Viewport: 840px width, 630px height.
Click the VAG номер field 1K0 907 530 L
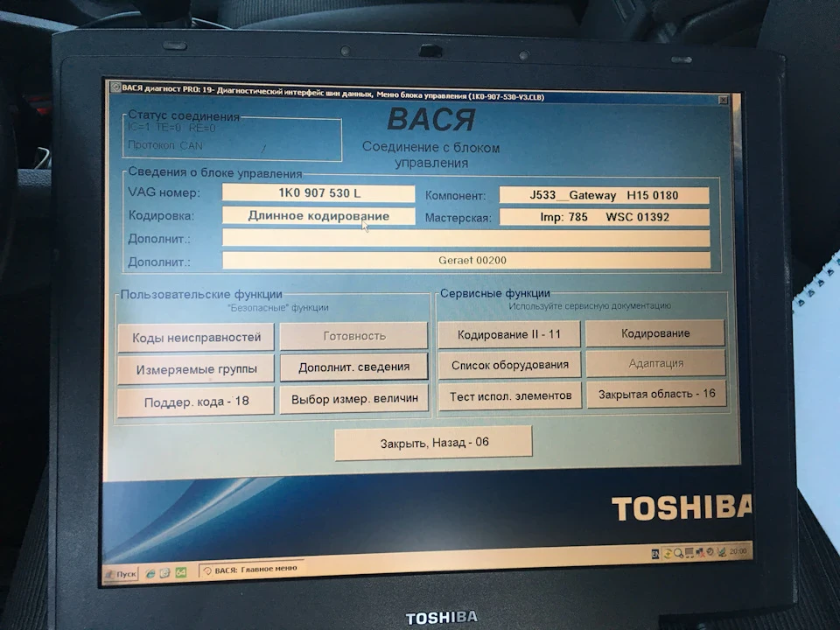318,193
